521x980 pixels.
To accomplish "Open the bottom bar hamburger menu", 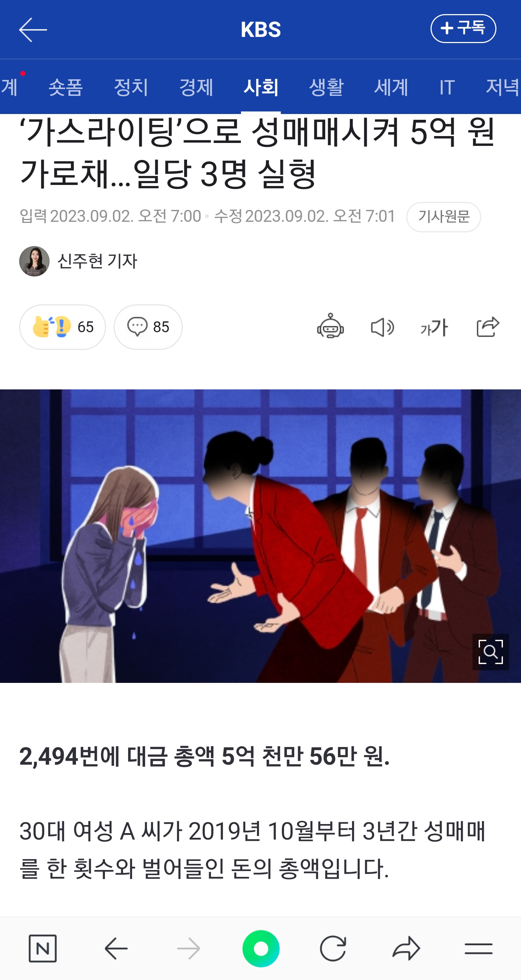I will click(x=478, y=949).
